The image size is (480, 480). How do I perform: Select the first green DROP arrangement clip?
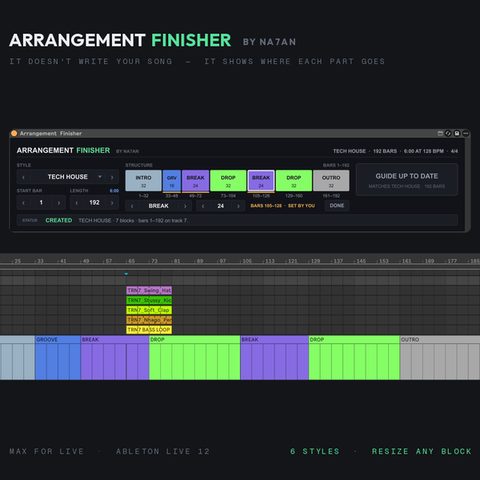pos(195,358)
